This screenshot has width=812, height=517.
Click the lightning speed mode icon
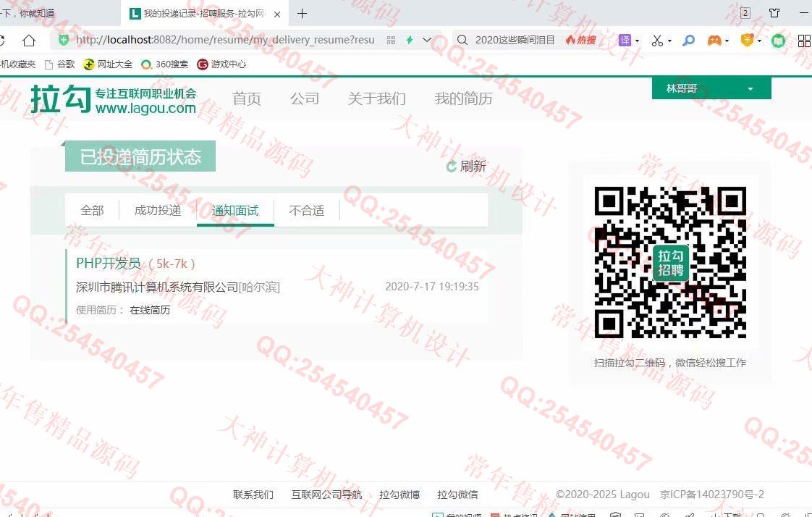(x=410, y=40)
